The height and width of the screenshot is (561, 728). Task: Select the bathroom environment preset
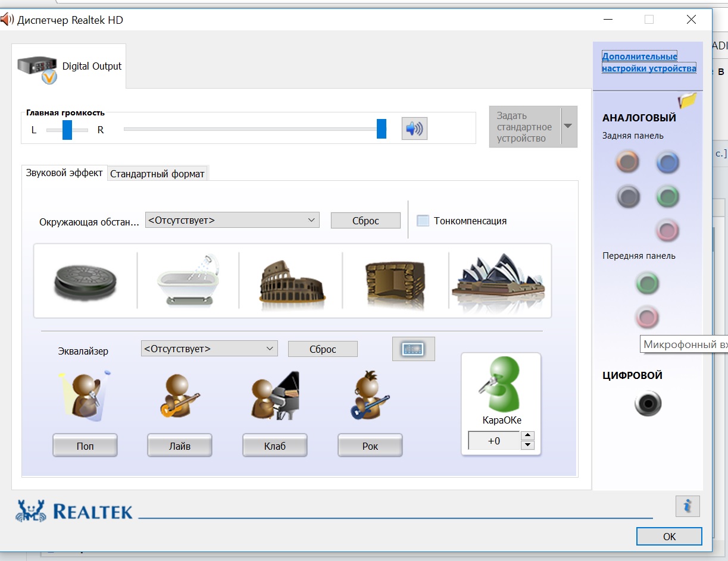click(x=188, y=281)
